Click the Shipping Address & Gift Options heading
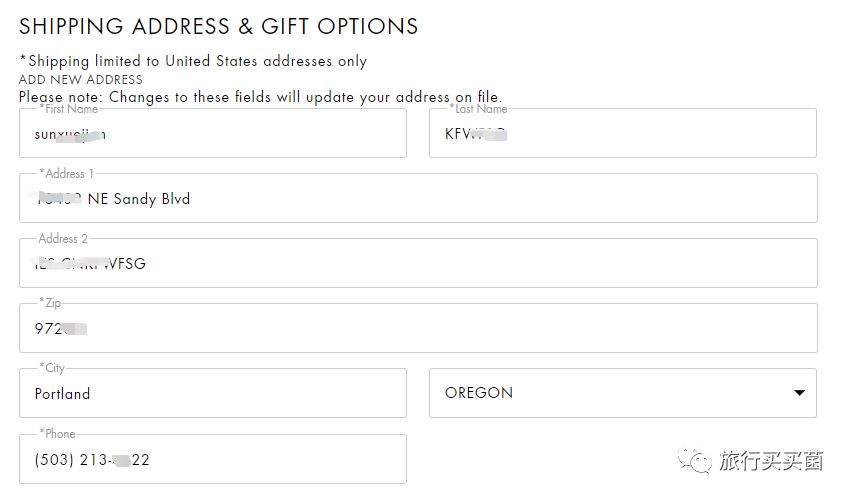The width and height of the screenshot is (851, 498). (x=219, y=26)
